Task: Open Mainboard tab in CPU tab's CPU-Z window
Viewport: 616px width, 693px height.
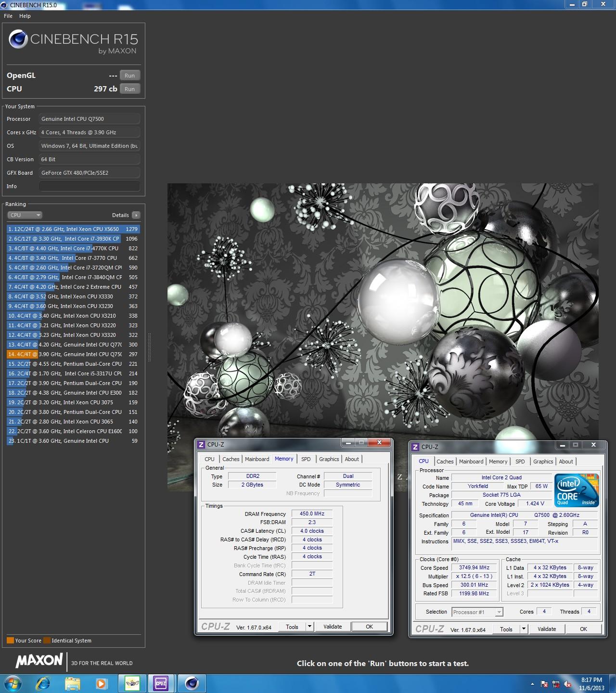Action: [471, 462]
